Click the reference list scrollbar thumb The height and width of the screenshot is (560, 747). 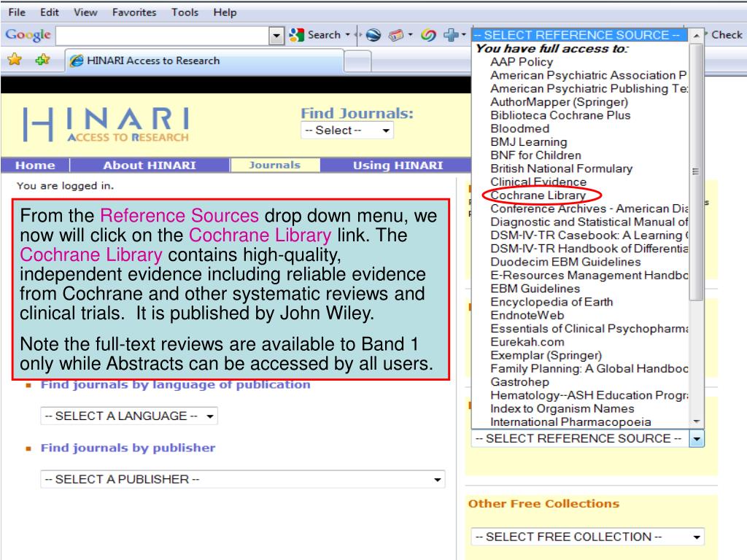pos(696,171)
